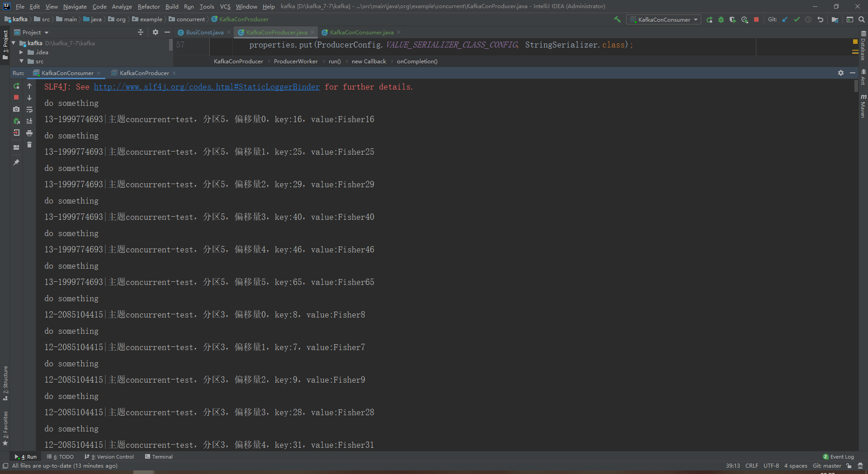Collapse the src folder
The height and width of the screenshot is (474, 868).
[x=21, y=61]
